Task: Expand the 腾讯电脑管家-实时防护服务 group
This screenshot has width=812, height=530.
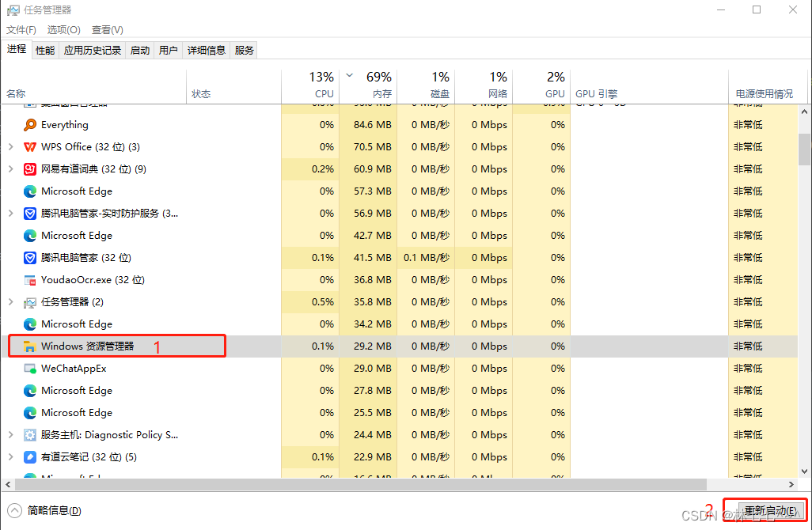Action: point(11,214)
